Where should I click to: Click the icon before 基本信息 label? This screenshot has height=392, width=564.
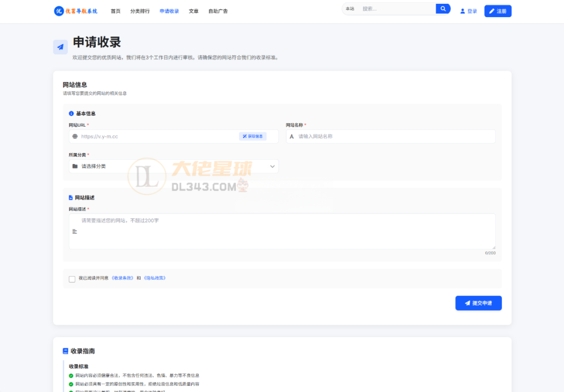70,113
